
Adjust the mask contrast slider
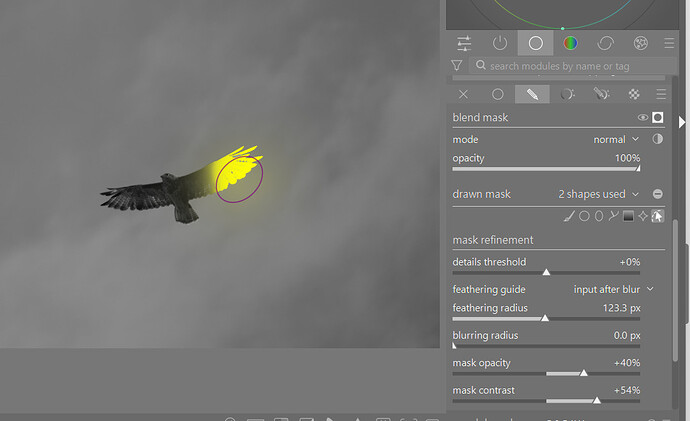click(546, 401)
